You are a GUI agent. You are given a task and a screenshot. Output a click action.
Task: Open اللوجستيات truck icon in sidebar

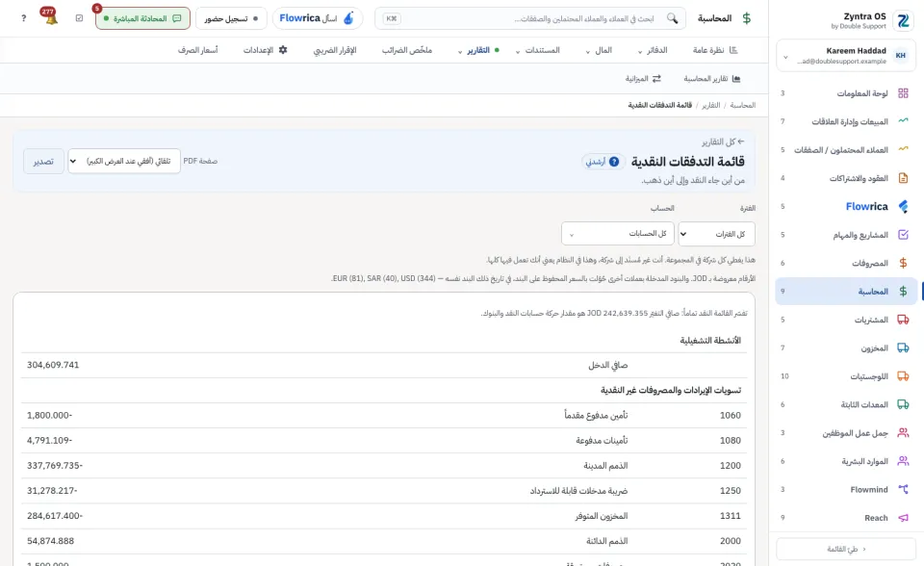[x=903, y=376]
